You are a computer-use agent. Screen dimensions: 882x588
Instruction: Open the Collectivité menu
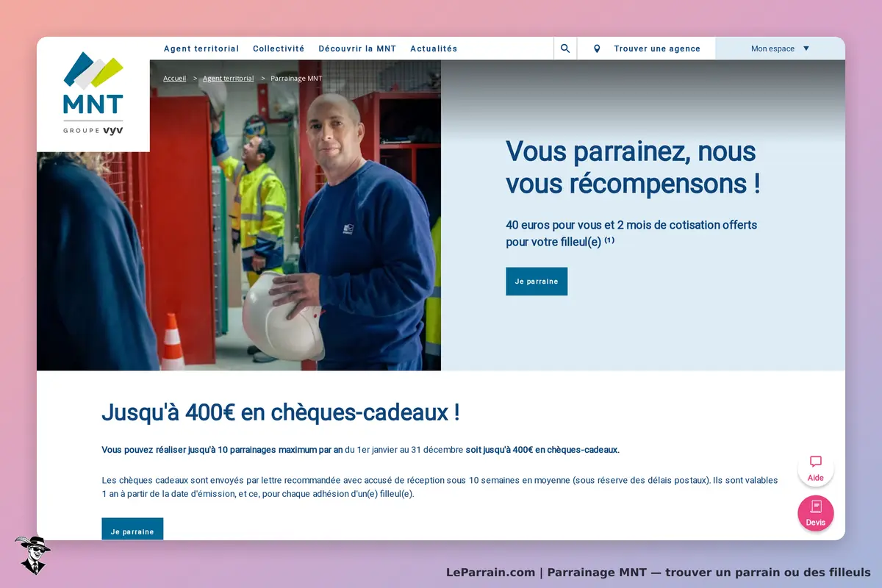point(279,49)
